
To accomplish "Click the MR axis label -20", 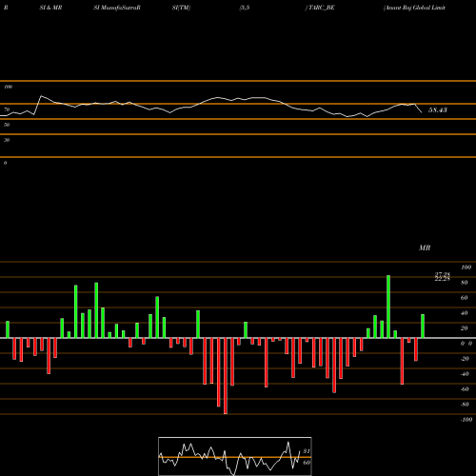I will pos(465,359).
